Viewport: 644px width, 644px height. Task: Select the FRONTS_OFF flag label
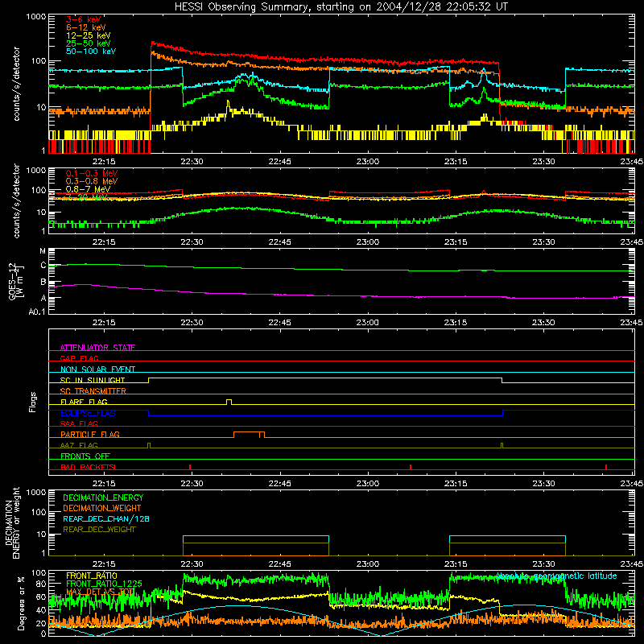[x=85, y=456]
